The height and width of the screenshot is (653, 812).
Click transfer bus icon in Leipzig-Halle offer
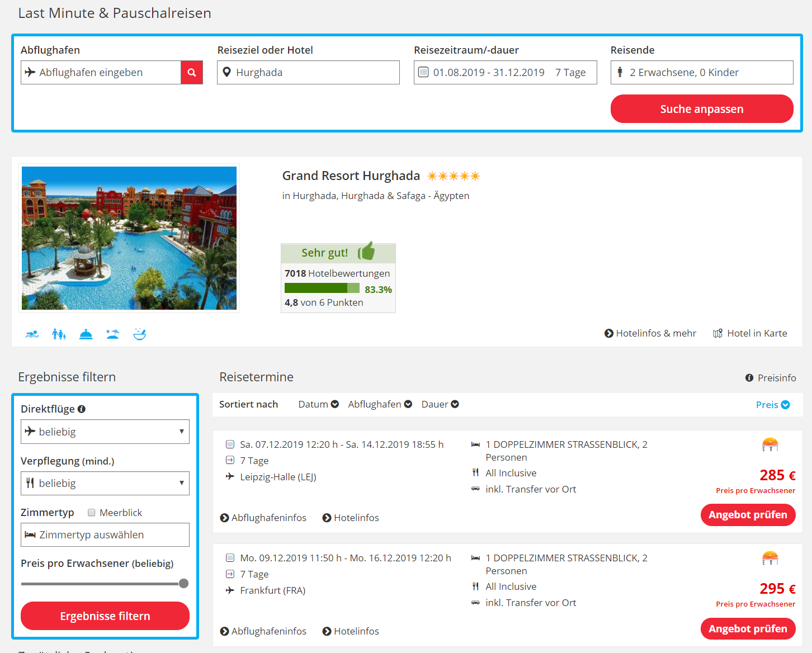coord(475,489)
